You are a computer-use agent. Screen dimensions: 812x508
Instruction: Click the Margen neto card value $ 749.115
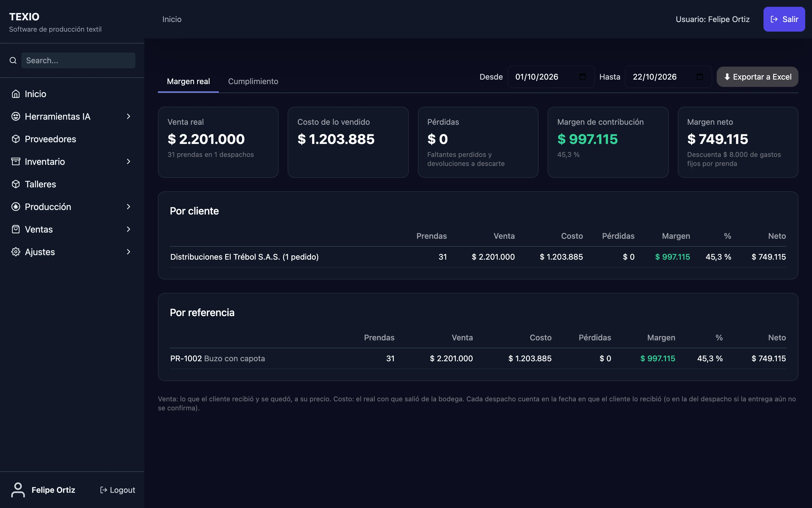pos(717,139)
